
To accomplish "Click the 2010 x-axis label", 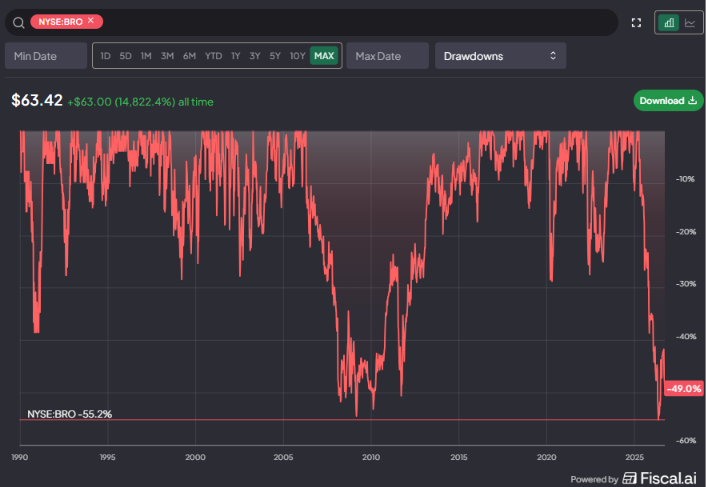I will click(x=371, y=457).
